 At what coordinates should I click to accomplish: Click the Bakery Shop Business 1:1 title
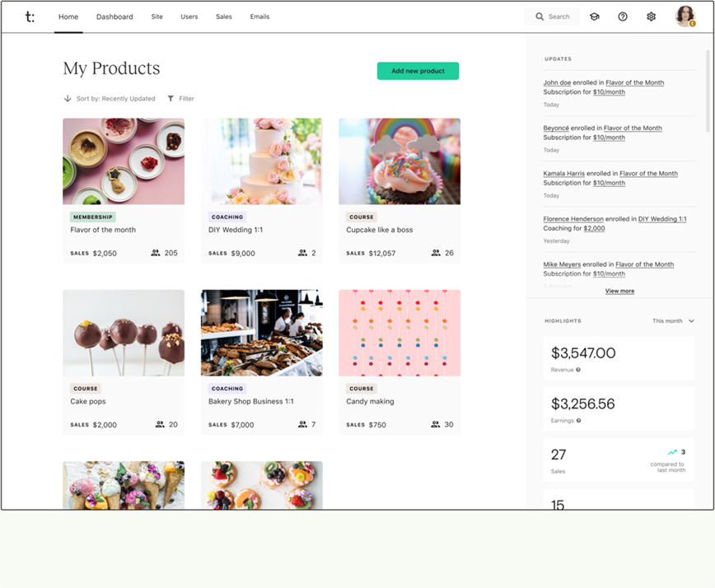(x=250, y=402)
